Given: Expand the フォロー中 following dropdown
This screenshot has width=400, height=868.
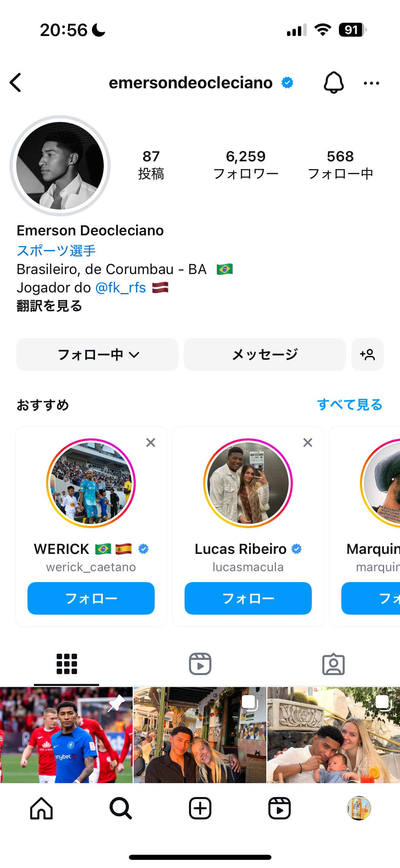Looking at the screenshot, I should [97, 355].
